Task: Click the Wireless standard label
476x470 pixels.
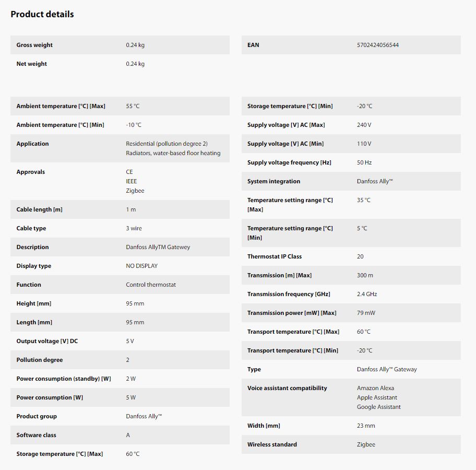Action: 272,444
